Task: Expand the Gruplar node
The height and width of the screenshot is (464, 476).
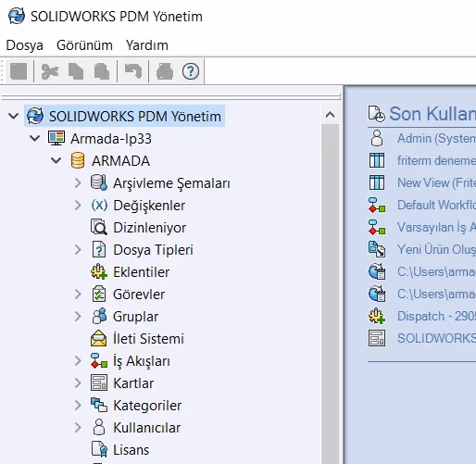Action: tap(78, 317)
